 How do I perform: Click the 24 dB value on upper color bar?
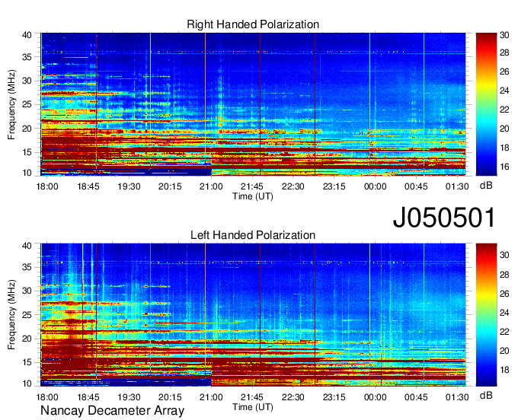pos(504,91)
